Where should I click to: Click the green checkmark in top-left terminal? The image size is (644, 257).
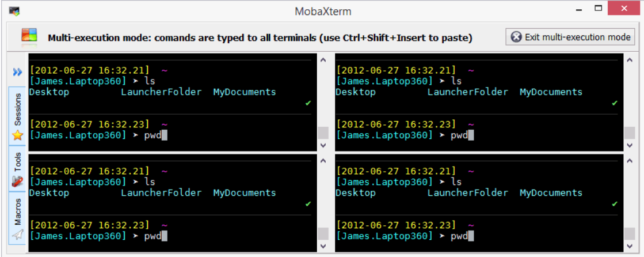tap(308, 103)
